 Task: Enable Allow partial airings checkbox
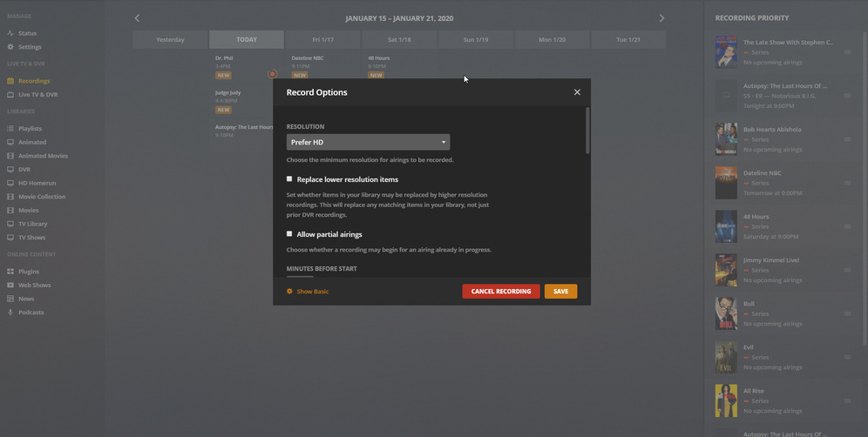coord(289,234)
